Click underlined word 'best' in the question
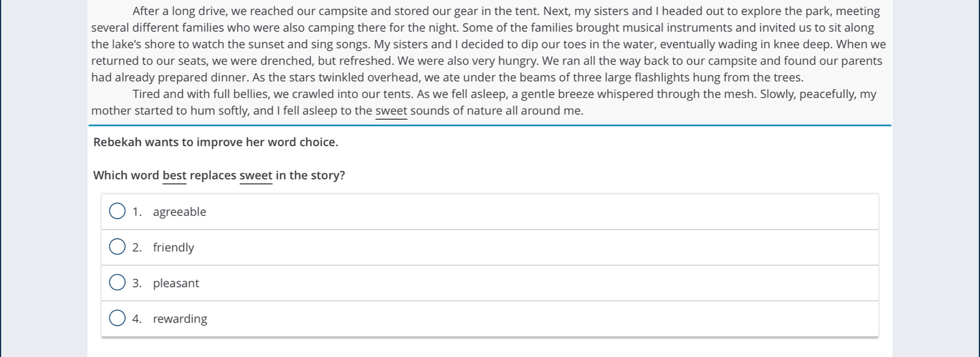This screenshot has height=357, width=980. click(x=174, y=175)
